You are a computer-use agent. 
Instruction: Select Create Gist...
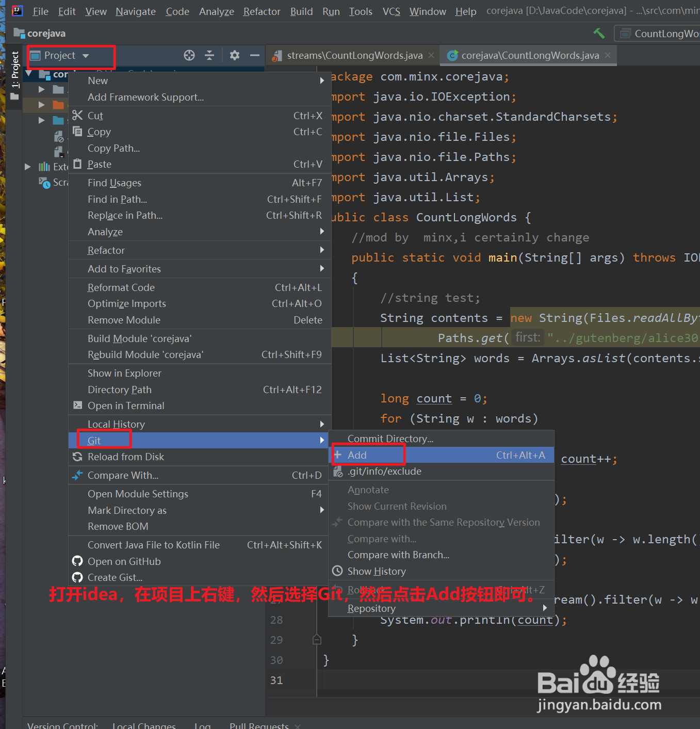tap(200, 577)
